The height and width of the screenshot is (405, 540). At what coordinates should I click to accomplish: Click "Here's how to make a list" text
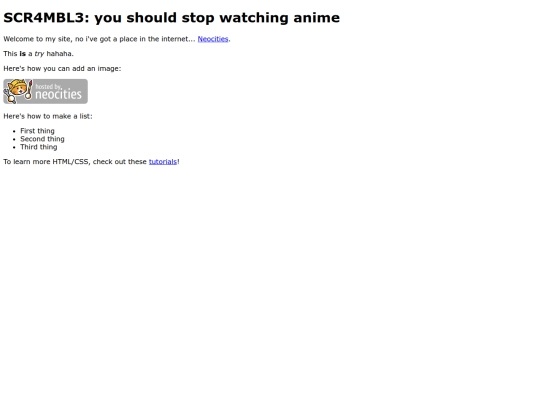point(48,116)
